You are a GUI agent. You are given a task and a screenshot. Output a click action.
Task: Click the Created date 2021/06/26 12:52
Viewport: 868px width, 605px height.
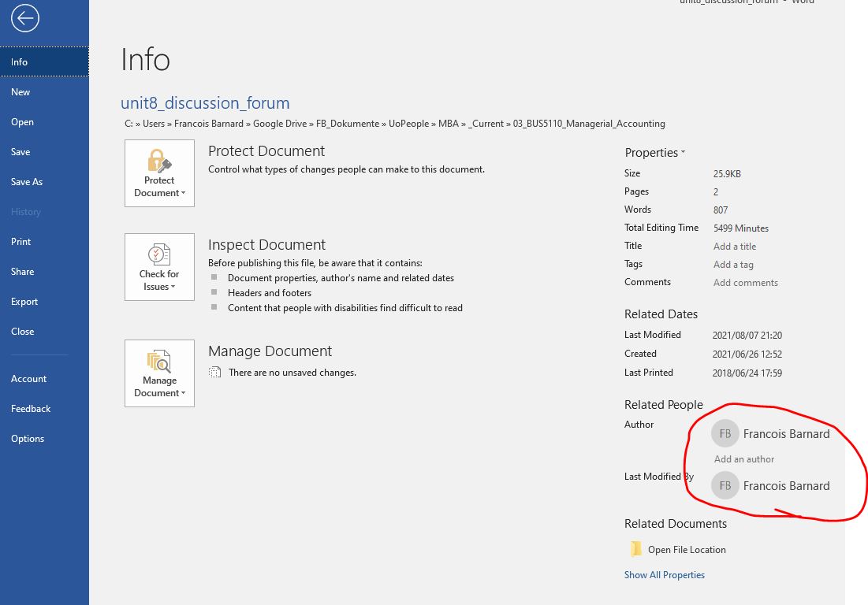click(x=747, y=354)
